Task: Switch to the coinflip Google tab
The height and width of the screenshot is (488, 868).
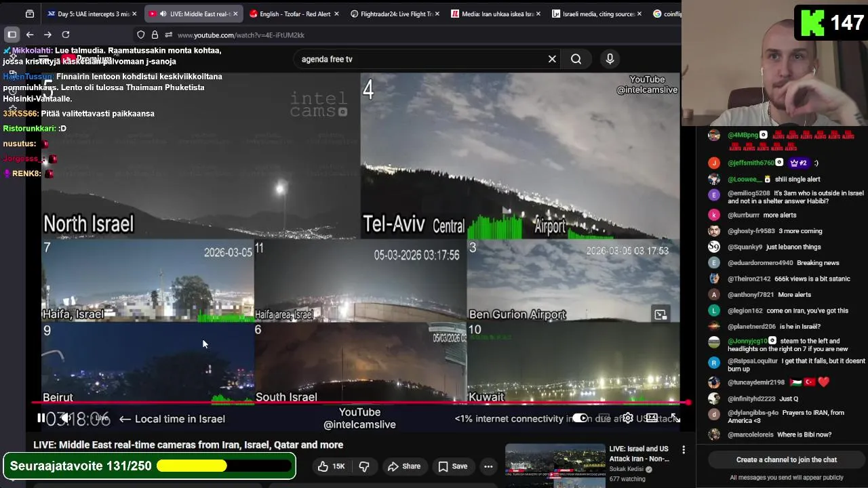Action: 667,14
